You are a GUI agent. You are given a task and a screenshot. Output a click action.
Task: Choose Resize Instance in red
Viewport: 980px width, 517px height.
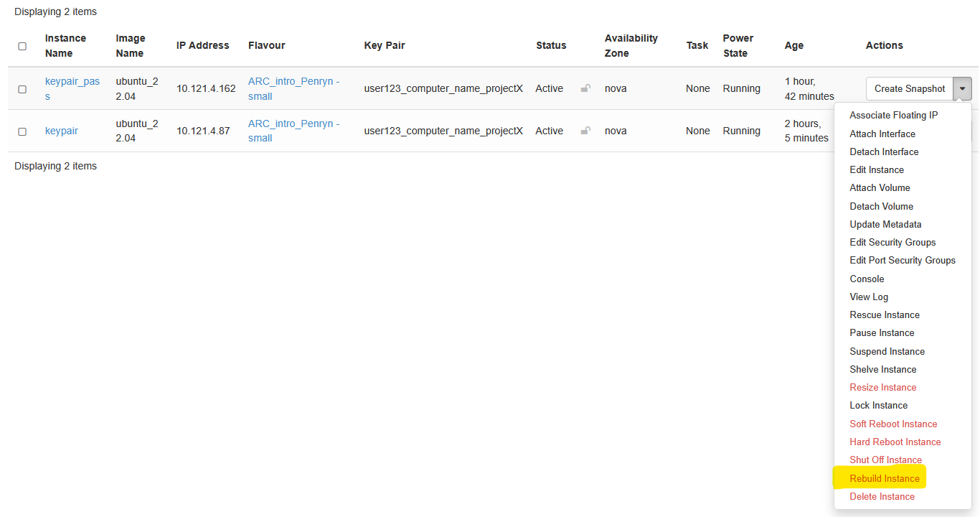(883, 387)
